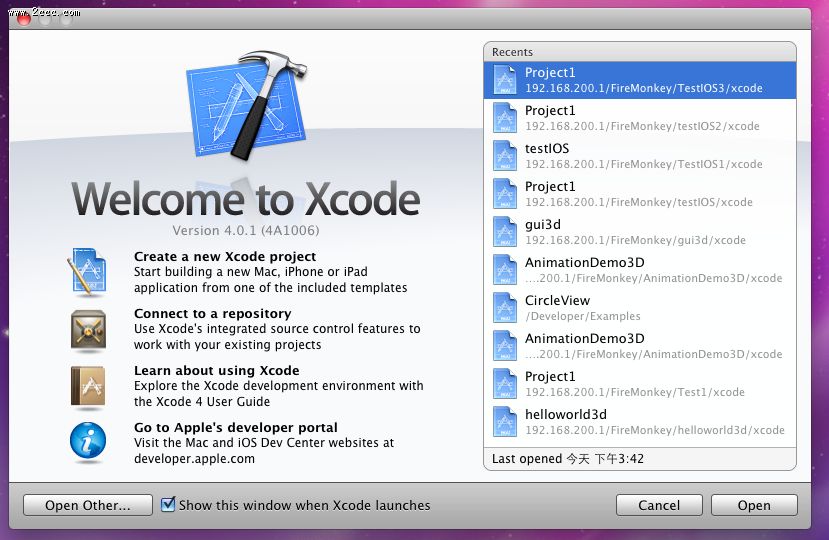The width and height of the screenshot is (829, 540).
Task: Click the Xcode hammer logo
Action: coord(247,105)
